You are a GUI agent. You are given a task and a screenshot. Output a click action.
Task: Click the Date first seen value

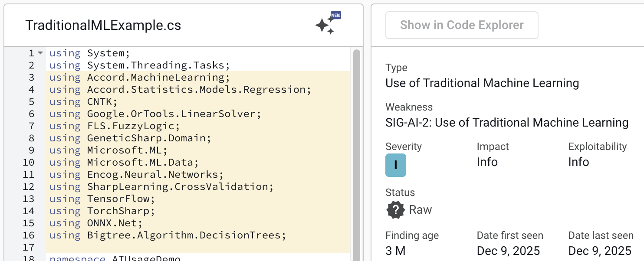(508, 251)
